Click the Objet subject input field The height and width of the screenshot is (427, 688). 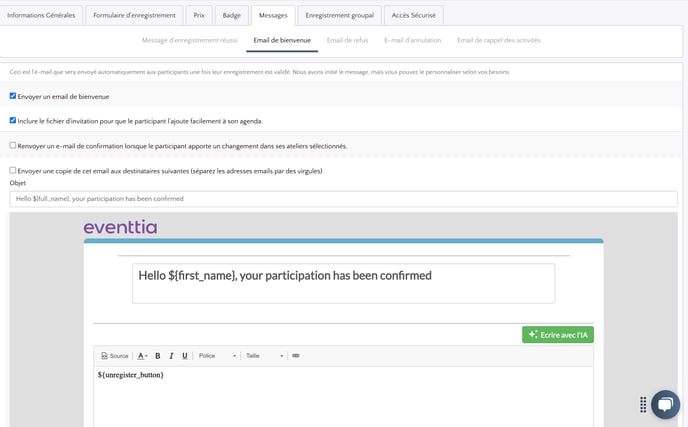(344, 199)
